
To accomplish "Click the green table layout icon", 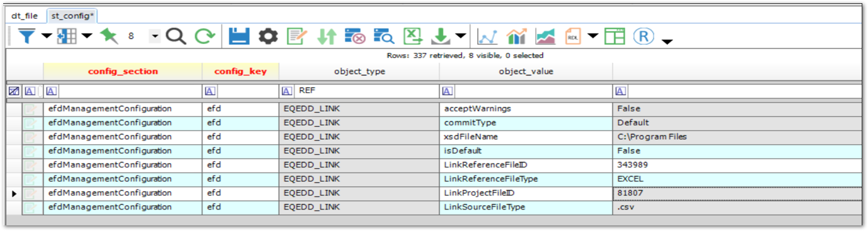I will 615,37.
